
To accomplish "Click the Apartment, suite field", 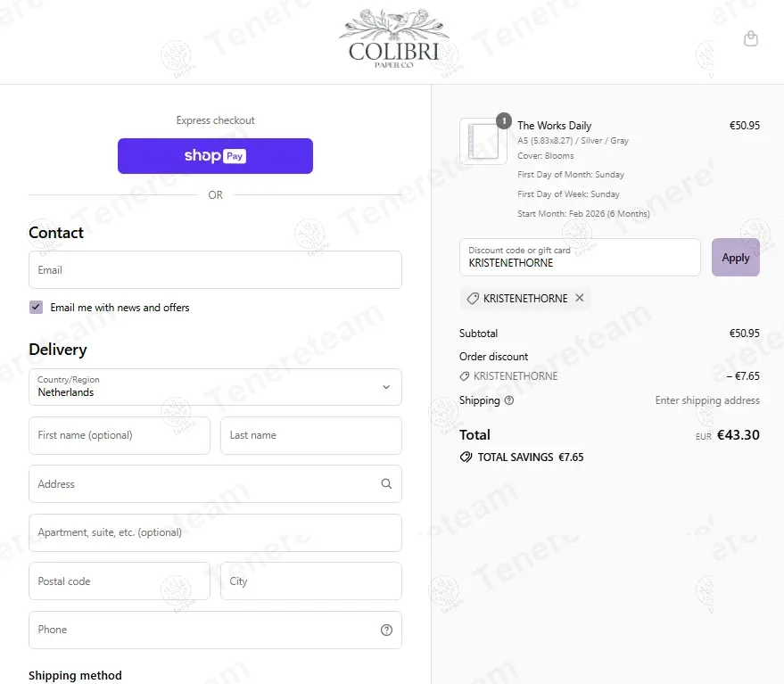I will [x=215, y=533].
